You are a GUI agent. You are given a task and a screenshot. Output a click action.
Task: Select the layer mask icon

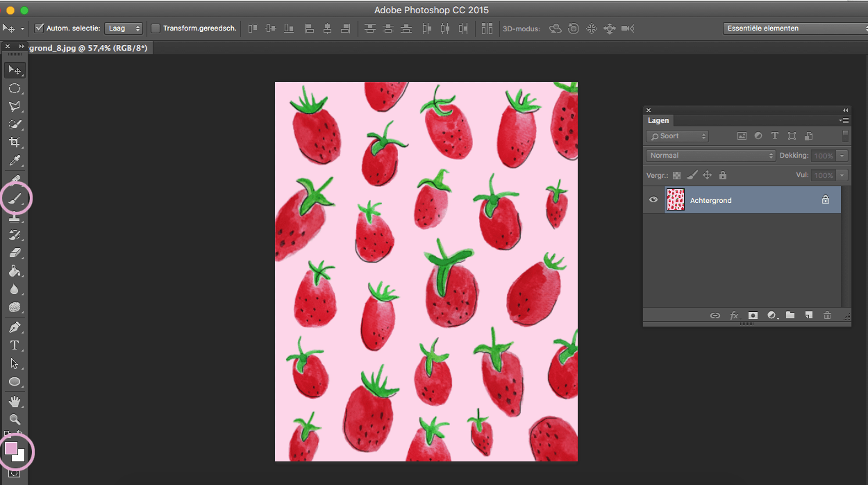[x=753, y=315]
